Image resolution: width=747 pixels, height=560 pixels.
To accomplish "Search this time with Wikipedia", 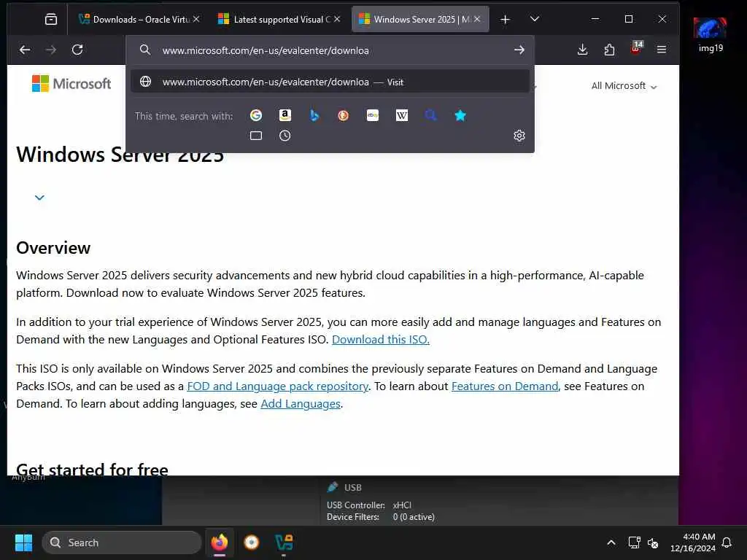I will pos(402,115).
